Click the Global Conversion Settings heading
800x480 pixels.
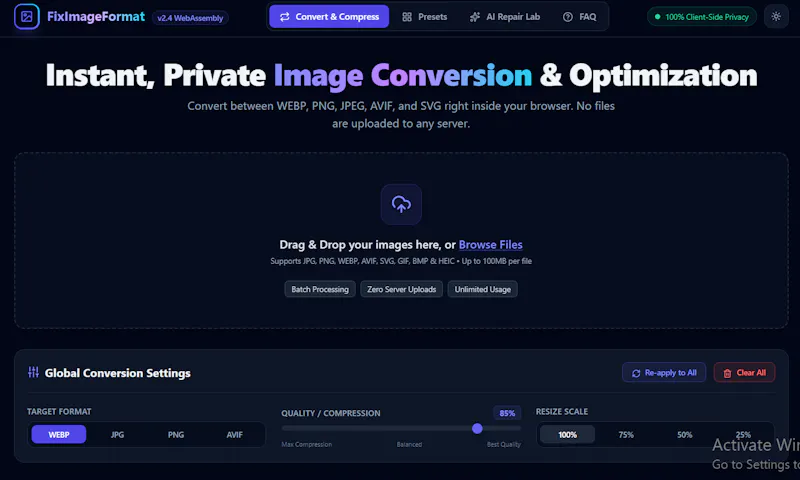(x=117, y=373)
